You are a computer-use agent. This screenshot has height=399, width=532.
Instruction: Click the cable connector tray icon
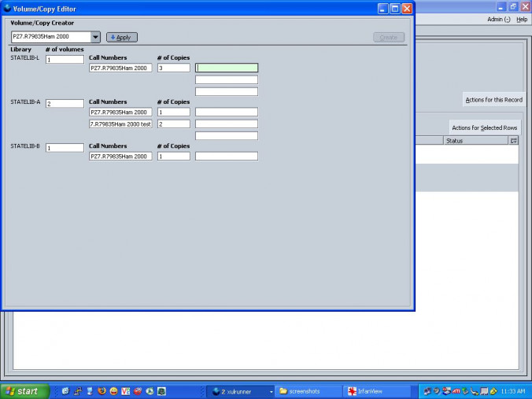point(475,392)
